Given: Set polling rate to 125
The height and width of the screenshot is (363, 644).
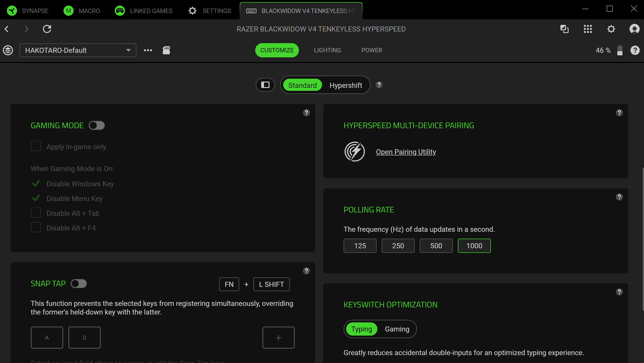Looking at the screenshot, I should 360,246.
